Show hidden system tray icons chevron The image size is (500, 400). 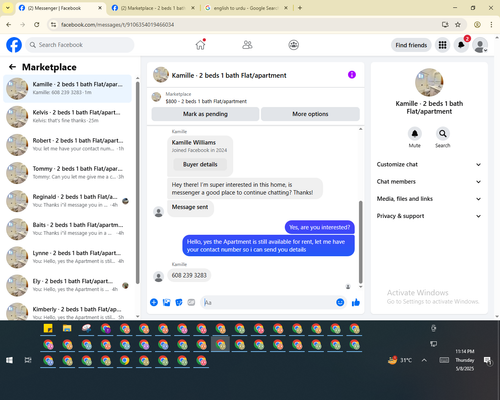point(424,360)
